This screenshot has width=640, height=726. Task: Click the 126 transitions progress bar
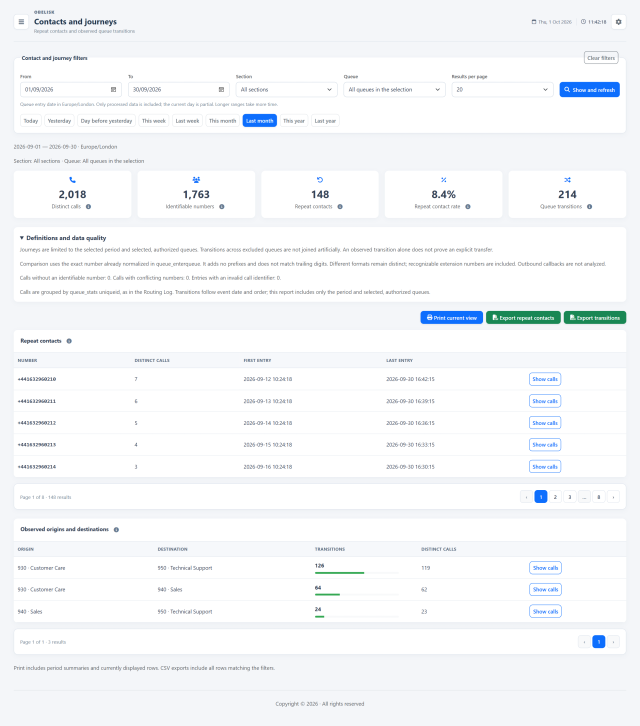coord(357,573)
